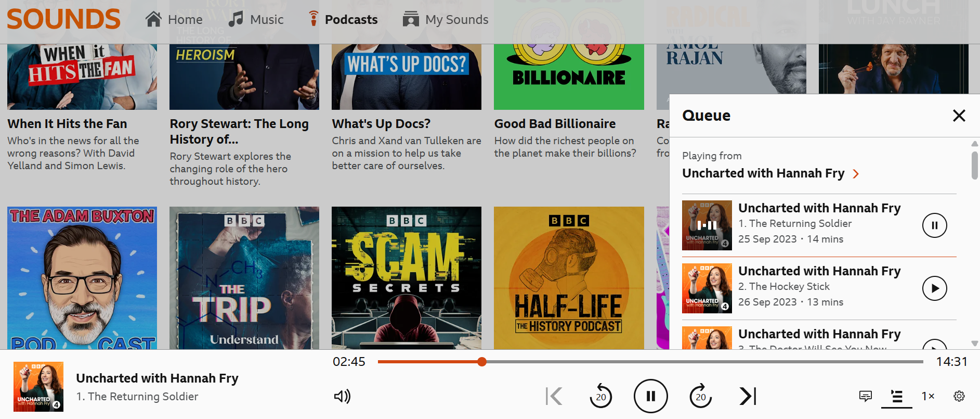Click the playback progress bar handle

click(482, 362)
